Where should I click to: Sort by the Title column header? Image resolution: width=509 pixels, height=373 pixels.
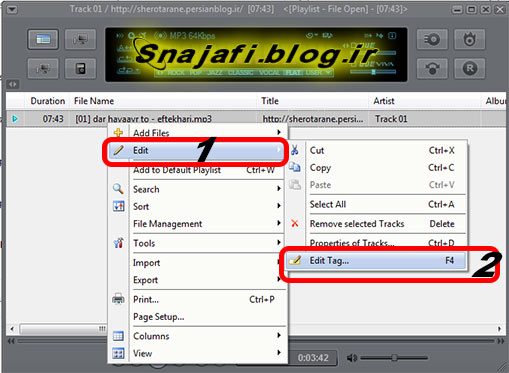[x=313, y=101]
